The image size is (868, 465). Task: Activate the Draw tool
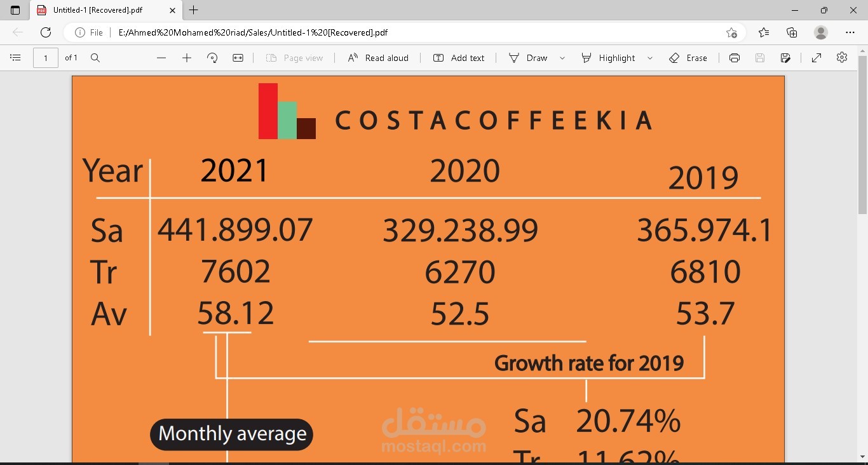(x=528, y=58)
